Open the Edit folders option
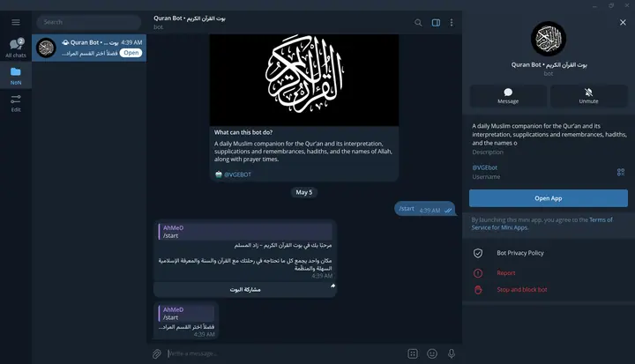 click(16, 103)
